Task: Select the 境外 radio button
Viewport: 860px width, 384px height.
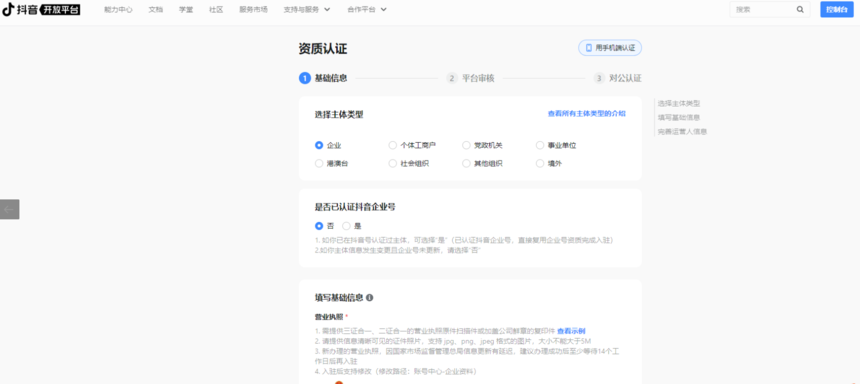Action: [540, 163]
